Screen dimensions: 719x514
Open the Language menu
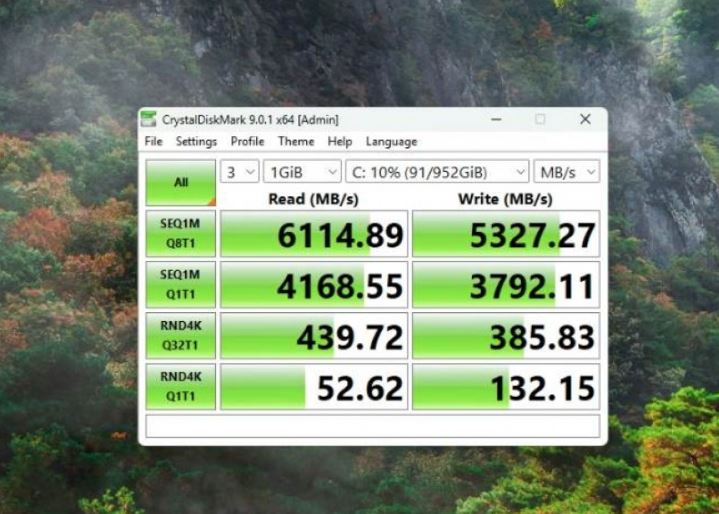391,142
